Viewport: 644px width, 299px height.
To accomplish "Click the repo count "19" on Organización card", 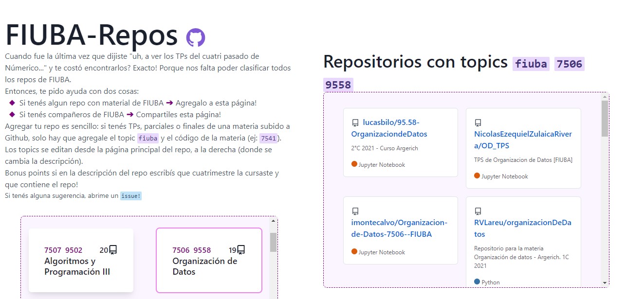I will point(233,250).
